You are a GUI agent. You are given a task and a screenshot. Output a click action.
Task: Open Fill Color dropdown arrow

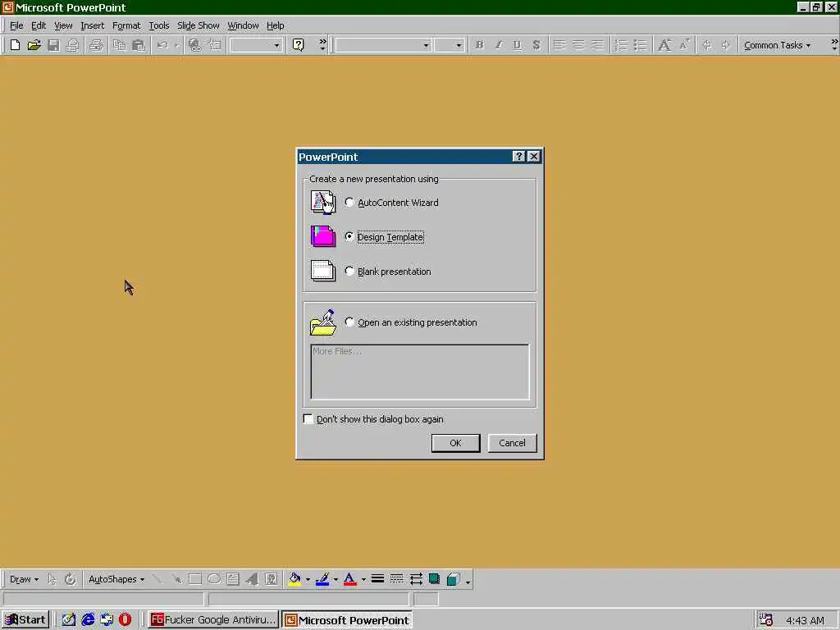click(308, 579)
